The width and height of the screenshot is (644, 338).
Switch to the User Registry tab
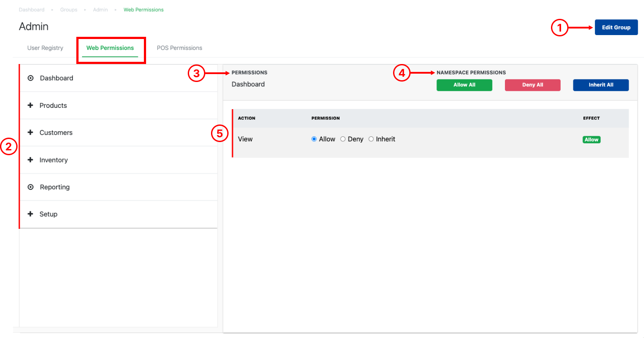pyautogui.click(x=45, y=48)
